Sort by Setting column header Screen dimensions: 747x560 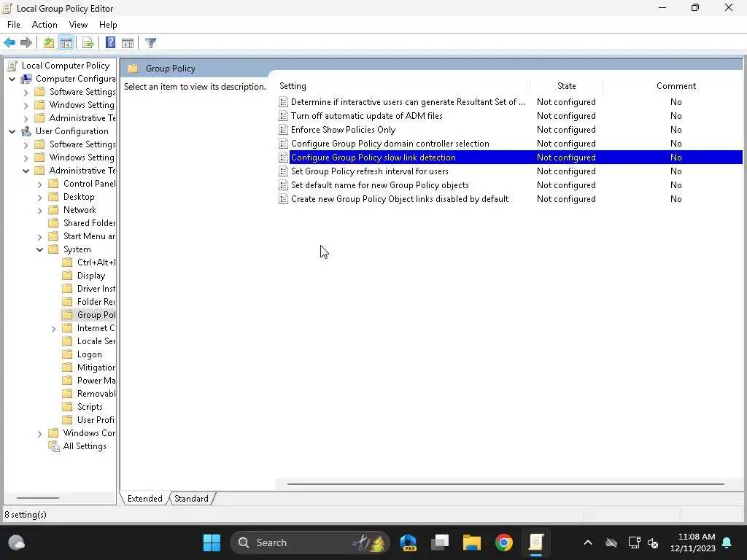[x=403, y=86]
